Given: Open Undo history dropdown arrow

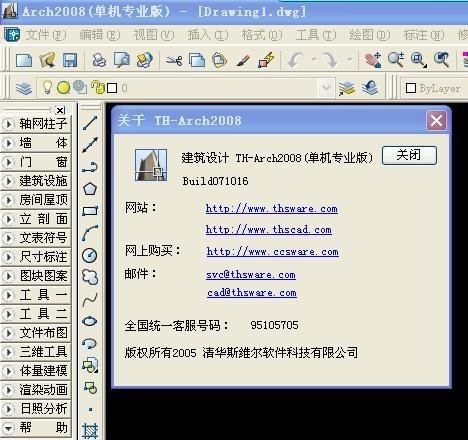Looking at the screenshot, I should click(x=314, y=60).
